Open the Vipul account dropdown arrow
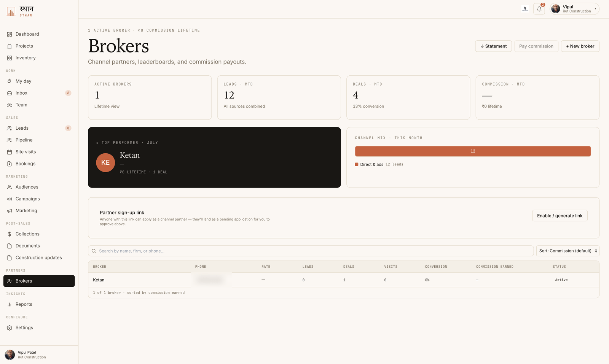The height and width of the screenshot is (364, 609). pyautogui.click(x=595, y=9)
